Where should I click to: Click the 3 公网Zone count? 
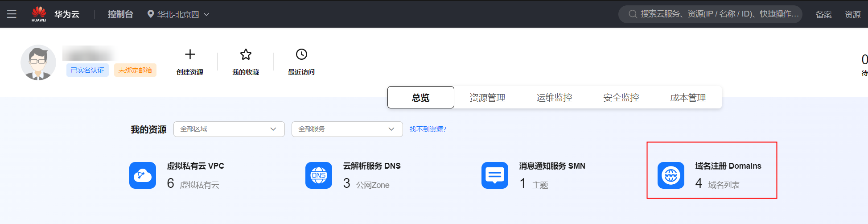[366, 183]
